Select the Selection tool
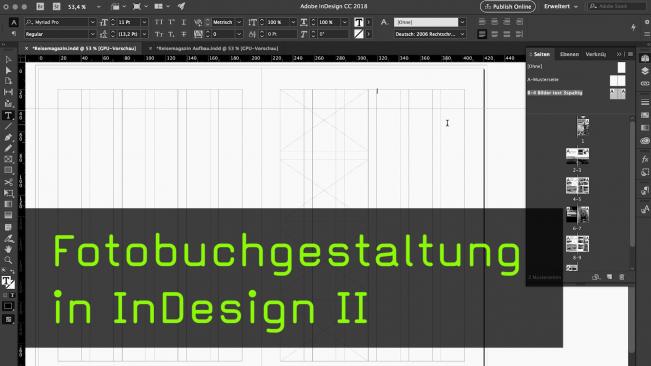 coord(8,60)
